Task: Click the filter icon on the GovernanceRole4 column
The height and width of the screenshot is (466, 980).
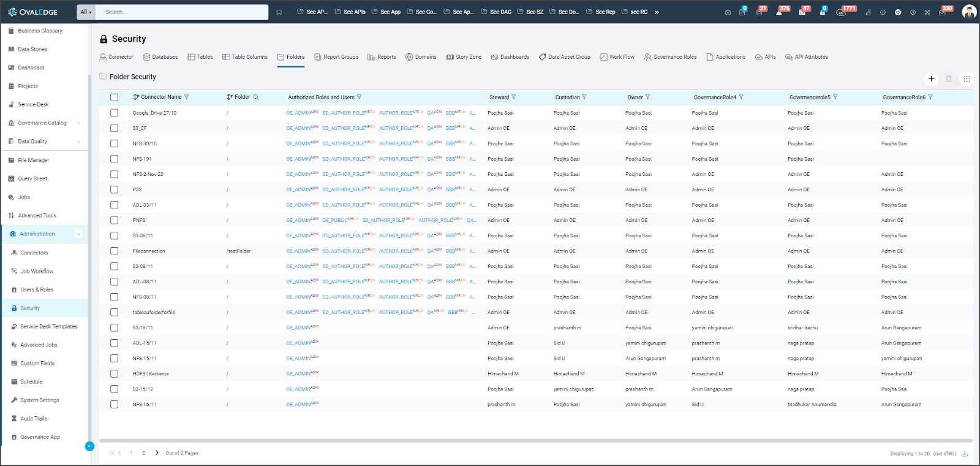Action: coord(741,97)
